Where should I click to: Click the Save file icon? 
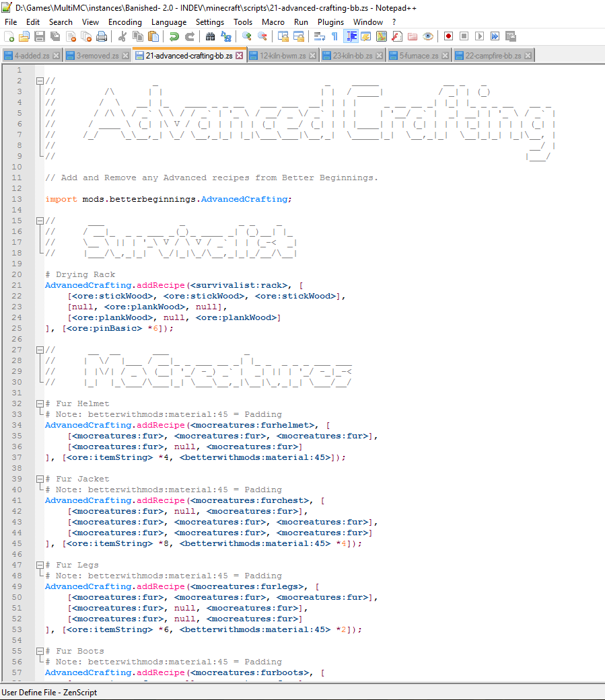click(40, 36)
